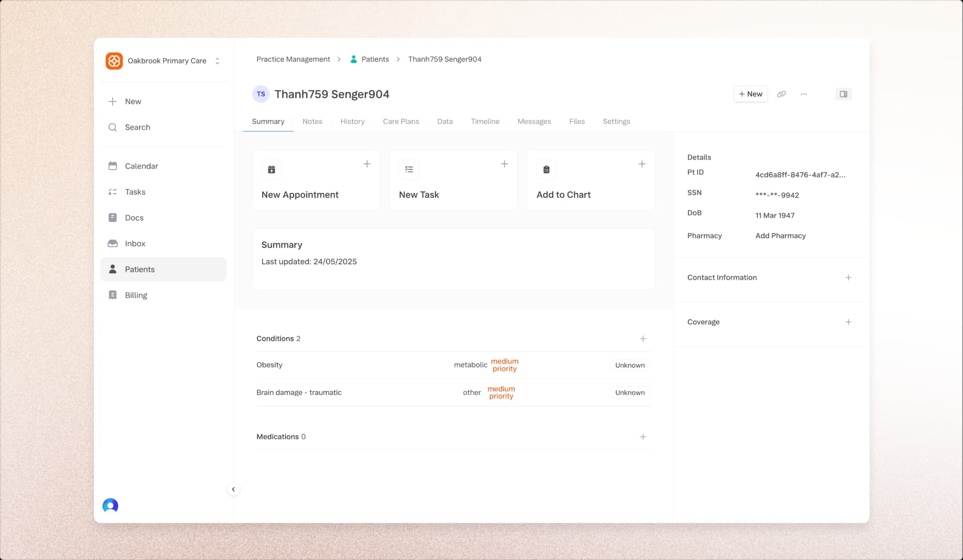
Task: Click the user avatar at bottom left
Action: [110, 505]
